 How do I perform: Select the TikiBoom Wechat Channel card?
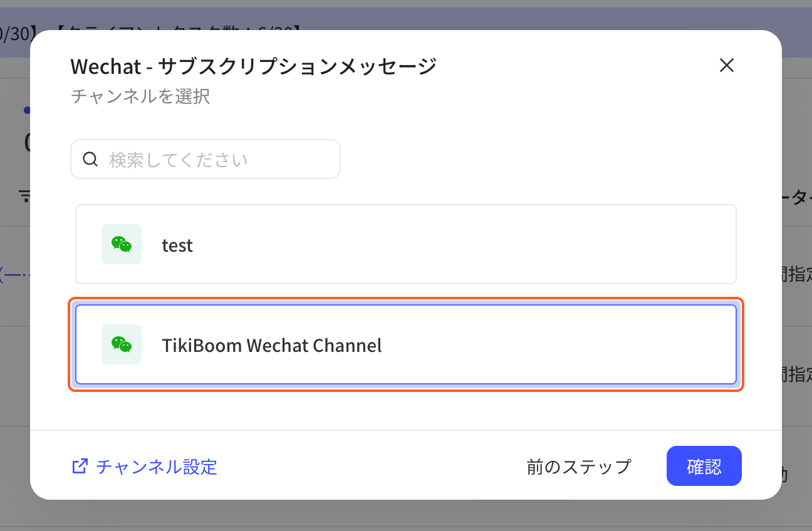click(406, 344)
